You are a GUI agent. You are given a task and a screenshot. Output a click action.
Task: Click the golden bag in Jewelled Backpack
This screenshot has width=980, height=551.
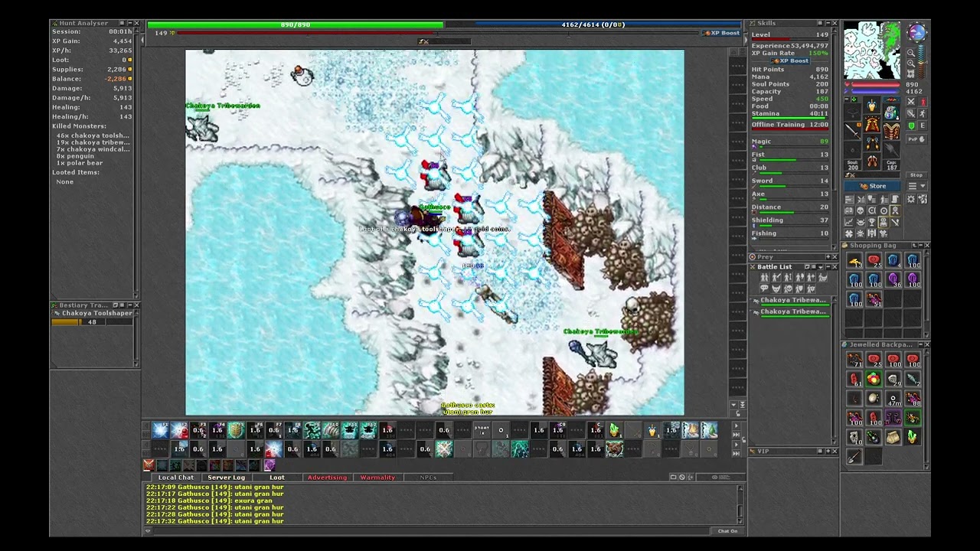coord(893,437)
